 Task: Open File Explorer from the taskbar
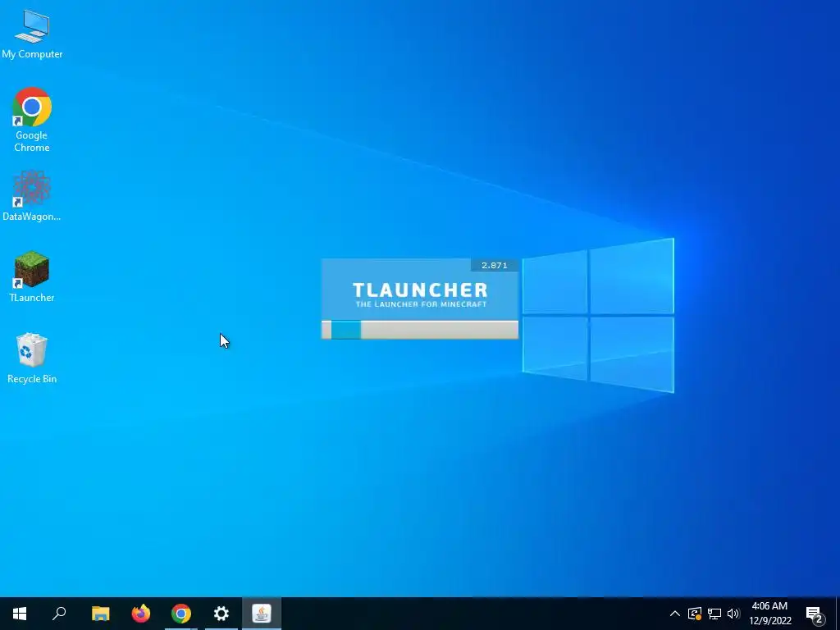coord(100,614)
